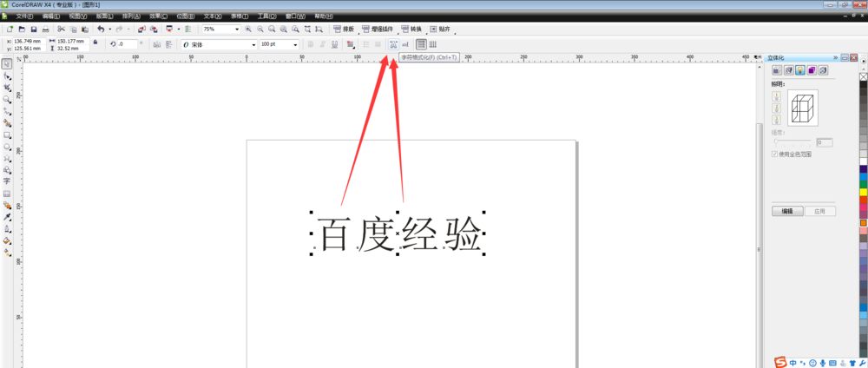This screenshot has height=368, width=868.
Task: Select the Eyedropper tool in toolbox
Action: point(7,216)
